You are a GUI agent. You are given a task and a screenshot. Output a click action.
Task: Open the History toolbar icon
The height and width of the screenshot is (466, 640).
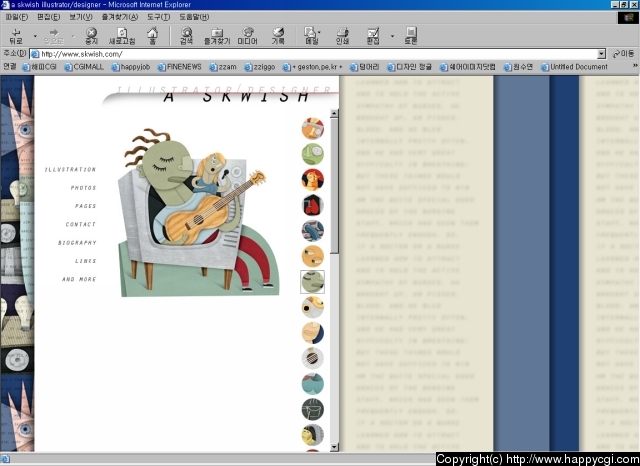point(278,36)
